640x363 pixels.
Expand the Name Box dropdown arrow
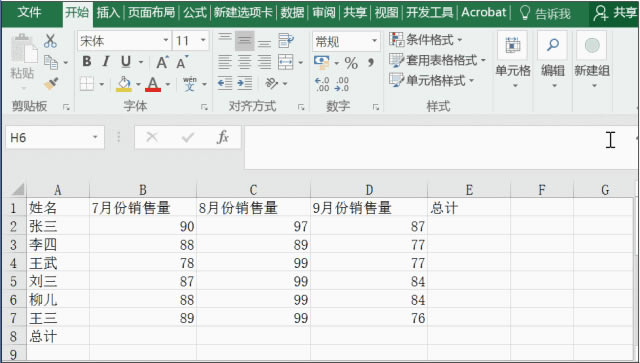pos(95,137)
